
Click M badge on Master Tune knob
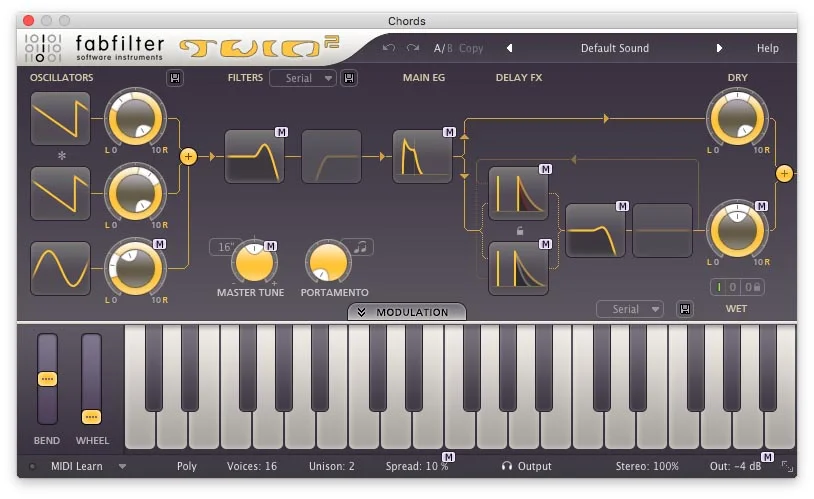tap(270, 246)
